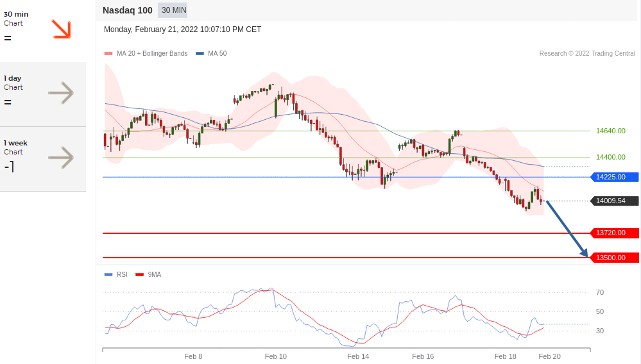Select the 30 min Chart tab
641x364 pixels.
[43, 29]
